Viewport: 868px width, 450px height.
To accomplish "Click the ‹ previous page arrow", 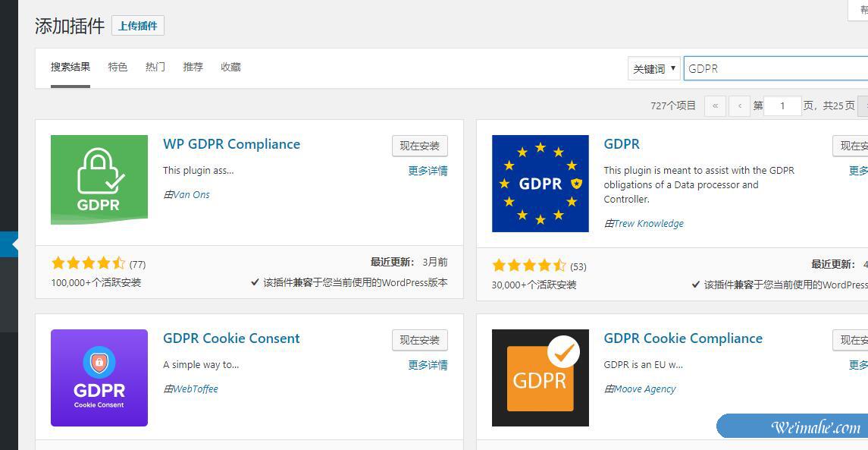I will (739, 105).
